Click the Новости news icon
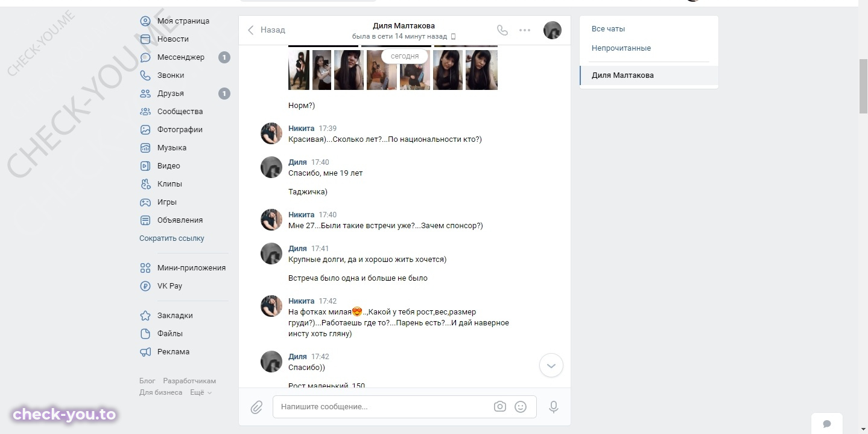Viewport: 868px width, 434px height. [x=145, y=39]
